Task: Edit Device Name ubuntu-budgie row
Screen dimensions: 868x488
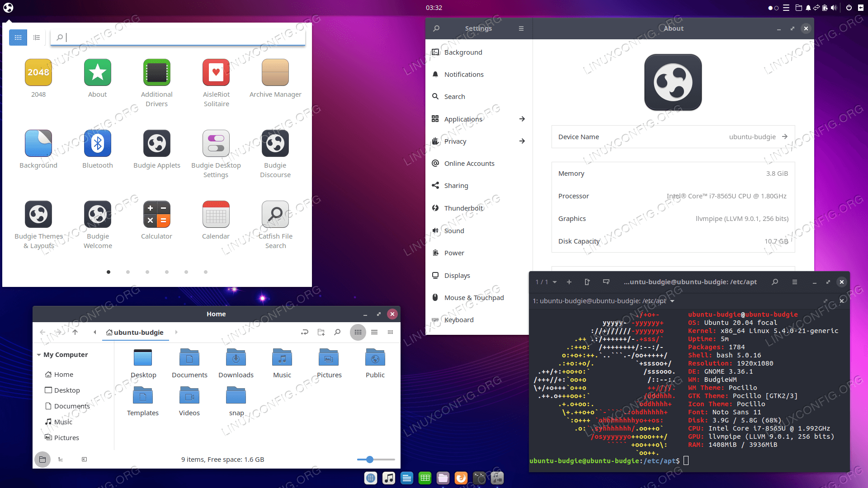Action: pyautogui.click(x=673, y=137)
